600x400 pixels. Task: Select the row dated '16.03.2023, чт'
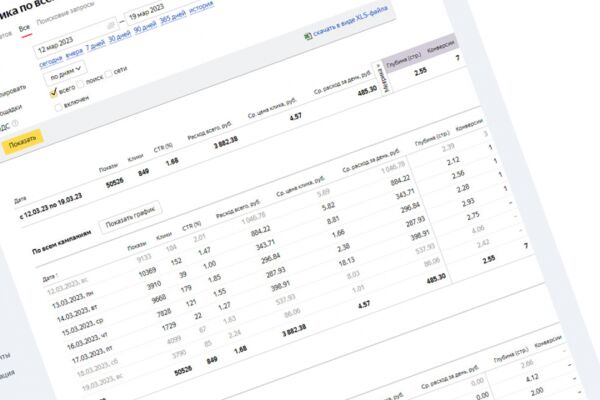point(87,341)
